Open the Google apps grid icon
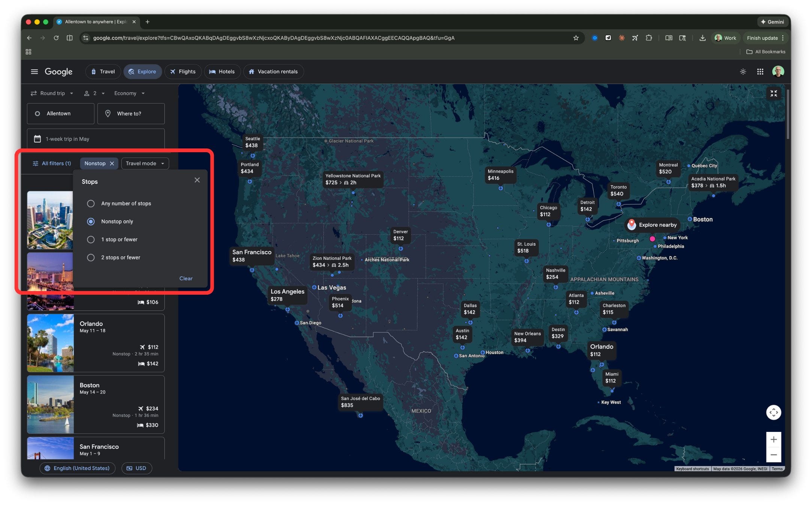The image size is (812, 505). [x=760, y=72]
